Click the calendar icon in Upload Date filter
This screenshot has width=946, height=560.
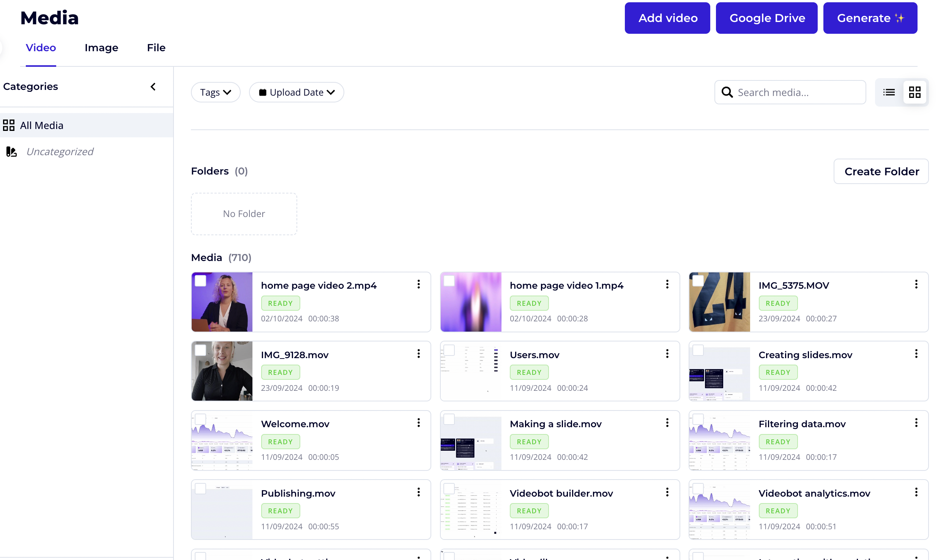pos(263,92)
